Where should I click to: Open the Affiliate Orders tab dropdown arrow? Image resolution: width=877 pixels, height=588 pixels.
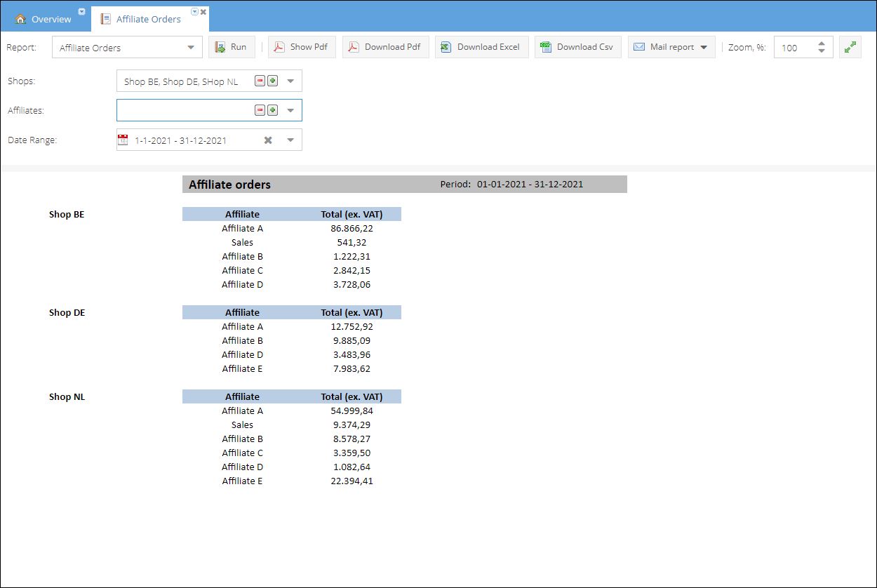coord(194,11)
